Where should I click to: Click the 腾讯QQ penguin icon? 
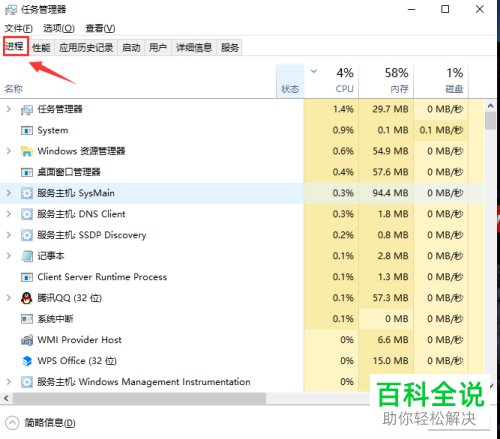[x=27, y=298]
